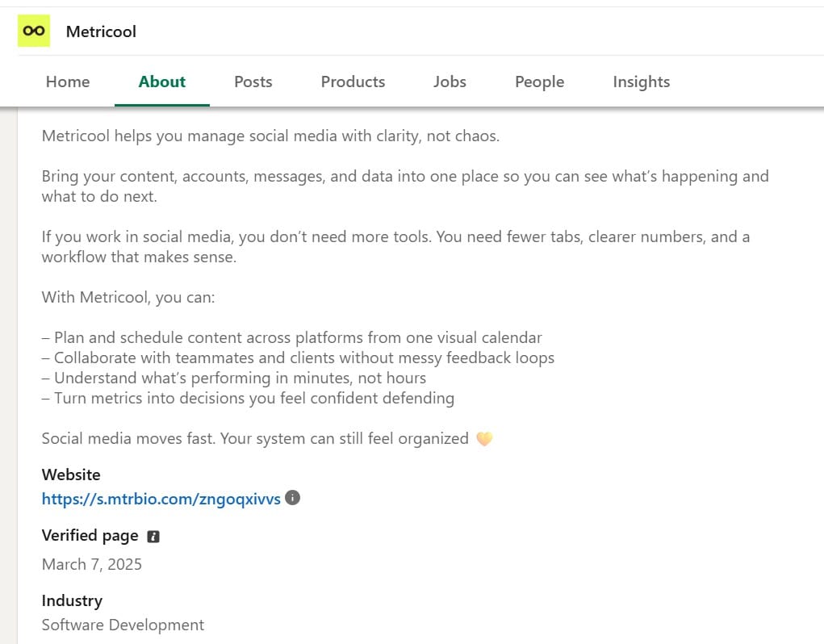Open the Insights tab
The height and width of the screenshot is (644, 824).
[641, 82]
